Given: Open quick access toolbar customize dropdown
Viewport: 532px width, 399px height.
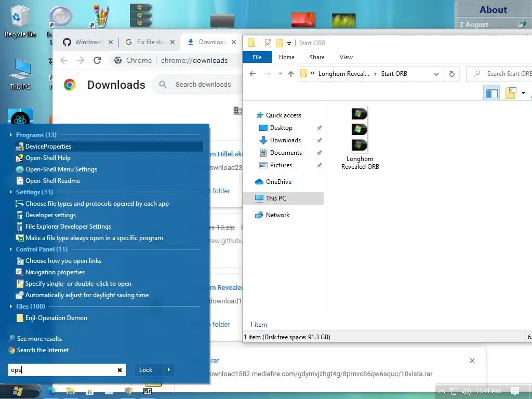Looking at the screenshot, I should (289, 43).
